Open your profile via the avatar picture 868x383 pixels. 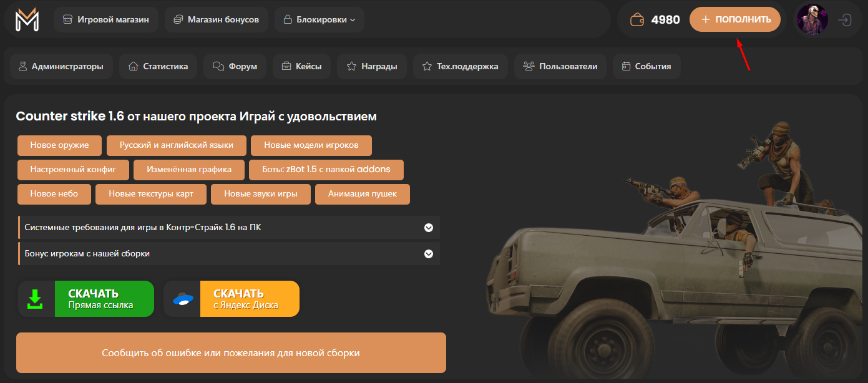pyautogui.click(x=812, y=19)
